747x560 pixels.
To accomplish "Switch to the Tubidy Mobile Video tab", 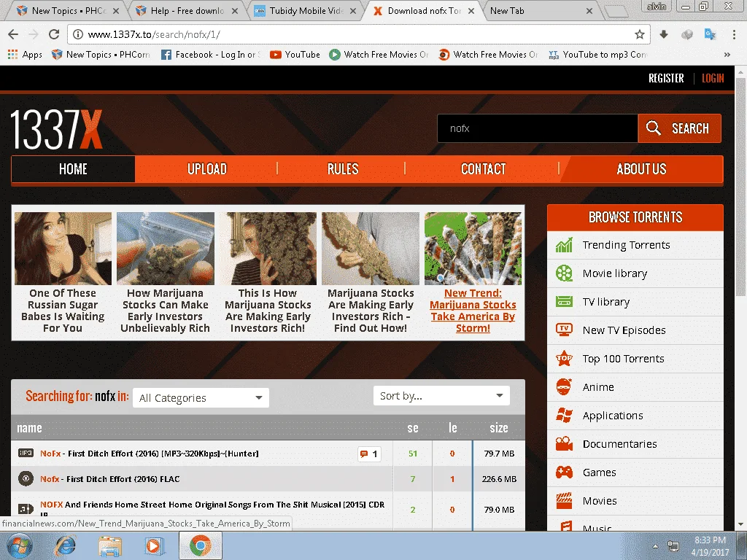I will pos(305,10).
